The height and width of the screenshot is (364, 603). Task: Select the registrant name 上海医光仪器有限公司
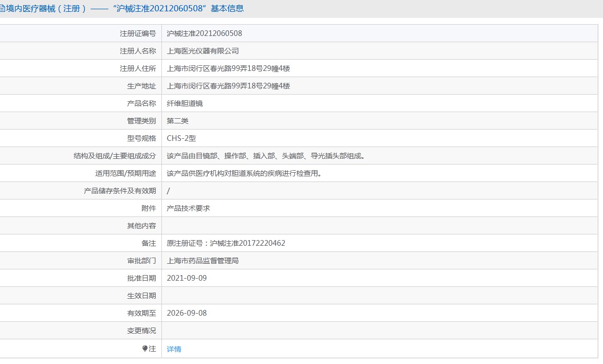203,51
